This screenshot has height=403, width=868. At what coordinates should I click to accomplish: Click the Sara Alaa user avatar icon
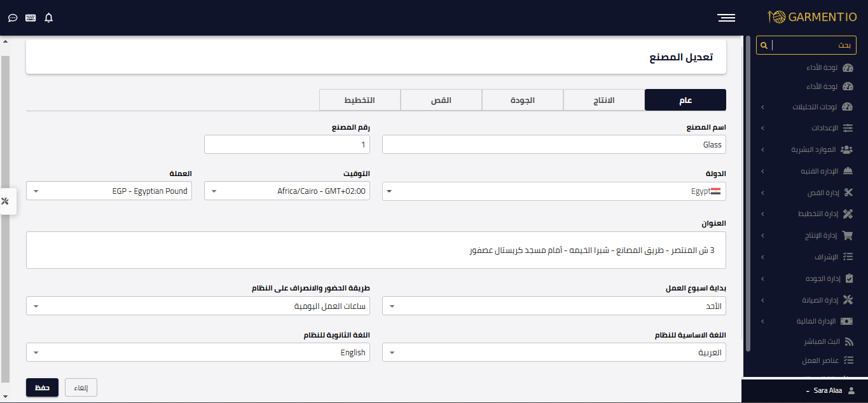[852, 391]
